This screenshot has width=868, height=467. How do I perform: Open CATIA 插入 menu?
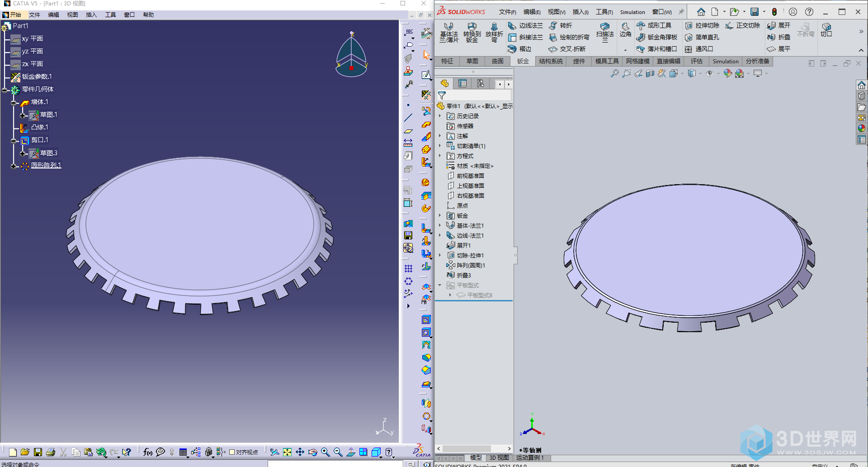(x=91, y=15)
